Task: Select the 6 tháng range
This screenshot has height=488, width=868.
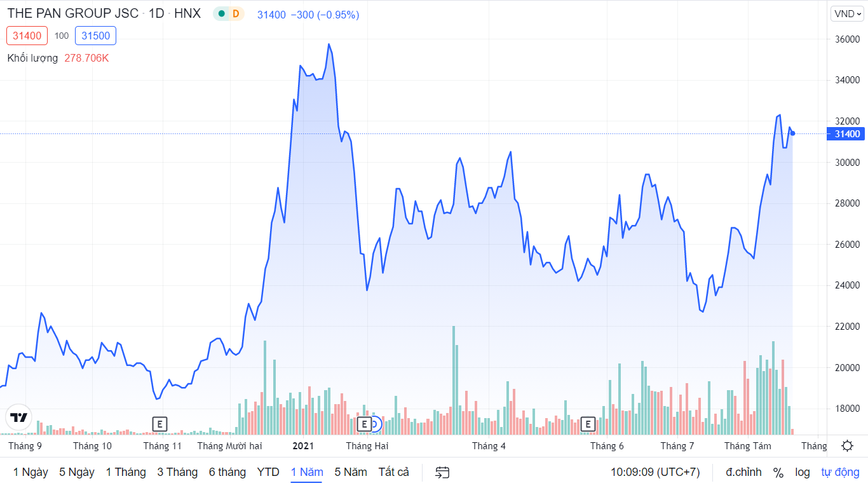Action: tap(227, 472)
